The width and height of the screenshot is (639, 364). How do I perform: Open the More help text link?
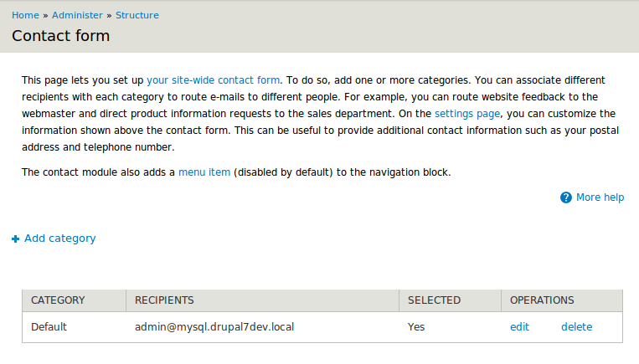tap(600, 197)
